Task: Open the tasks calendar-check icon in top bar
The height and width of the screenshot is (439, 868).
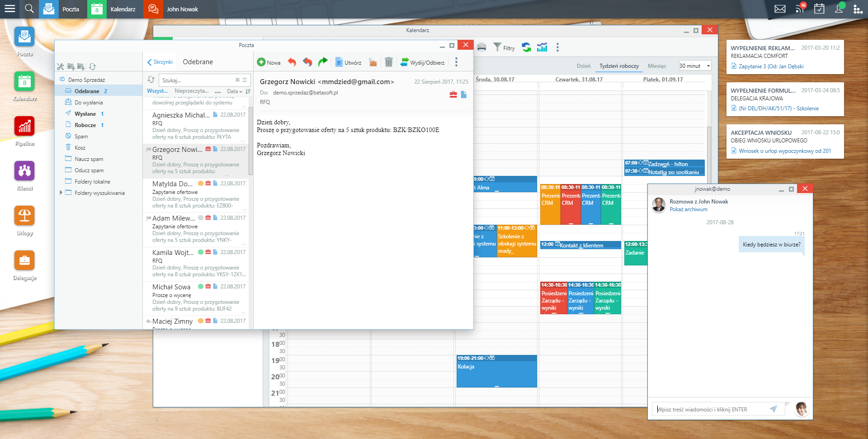Action: tap(819, 9)
